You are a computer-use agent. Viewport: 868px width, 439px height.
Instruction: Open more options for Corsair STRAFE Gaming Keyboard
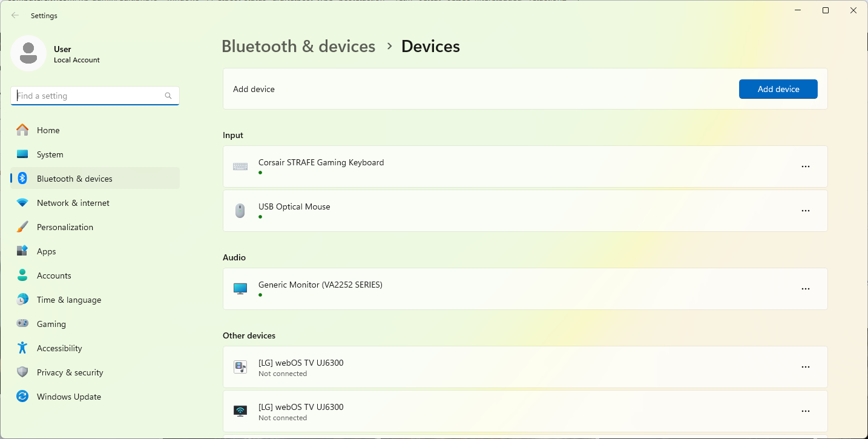(806, 167)
